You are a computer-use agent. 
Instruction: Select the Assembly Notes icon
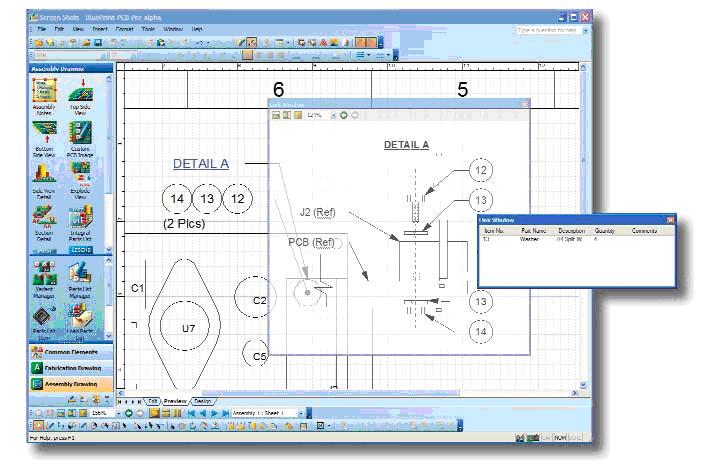tap(45, 93)
